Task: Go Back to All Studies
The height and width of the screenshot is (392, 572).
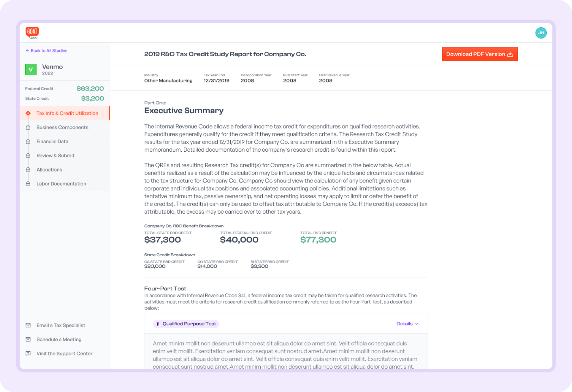Action: [46, 51]
